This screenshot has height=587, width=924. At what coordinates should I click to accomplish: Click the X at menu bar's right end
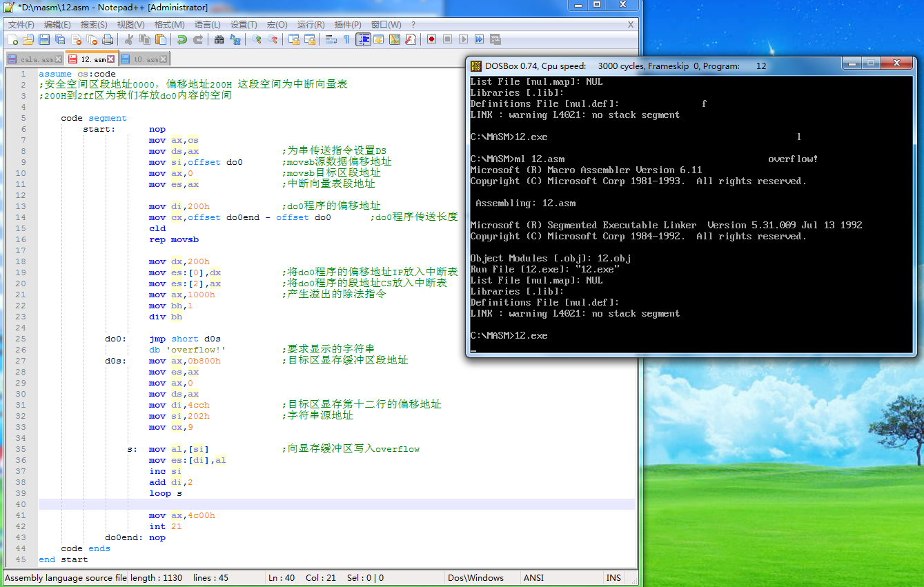coord(630,24)
